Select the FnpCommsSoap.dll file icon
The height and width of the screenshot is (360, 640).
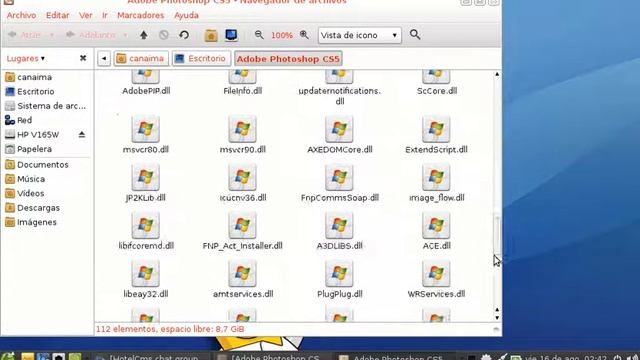coord(339,177)
